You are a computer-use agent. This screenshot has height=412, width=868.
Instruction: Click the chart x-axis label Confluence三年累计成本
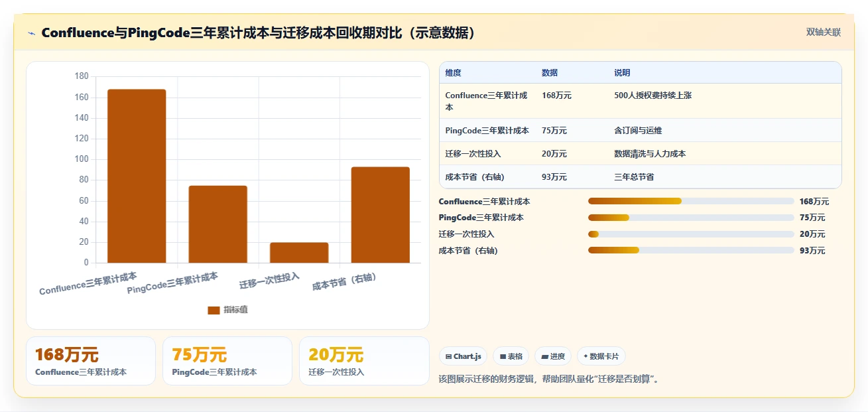(x=88, y=283)
